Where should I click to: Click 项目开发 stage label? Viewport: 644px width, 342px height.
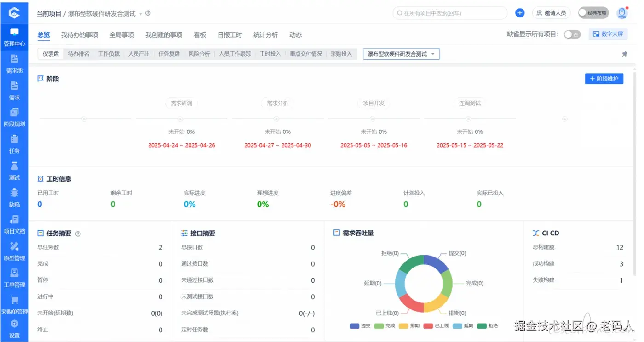(374, 103)
